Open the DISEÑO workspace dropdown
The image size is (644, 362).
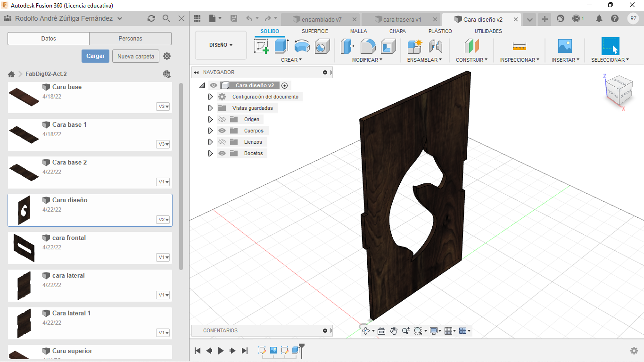coord(221,45)
